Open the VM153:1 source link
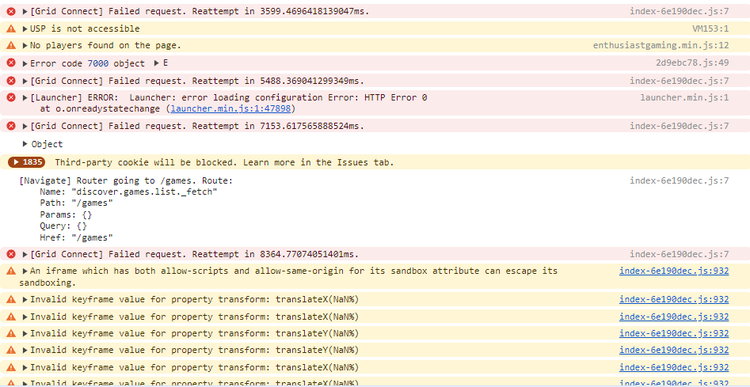This screenshot has height=387, width=750. pos(710,29)
